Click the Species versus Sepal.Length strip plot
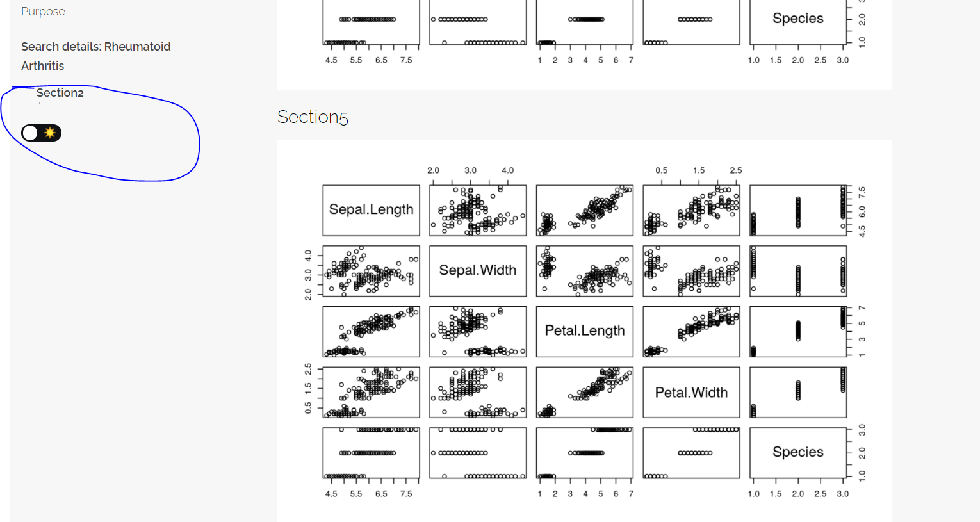This screenshot has height=522, width=980. tap(371, 453)
